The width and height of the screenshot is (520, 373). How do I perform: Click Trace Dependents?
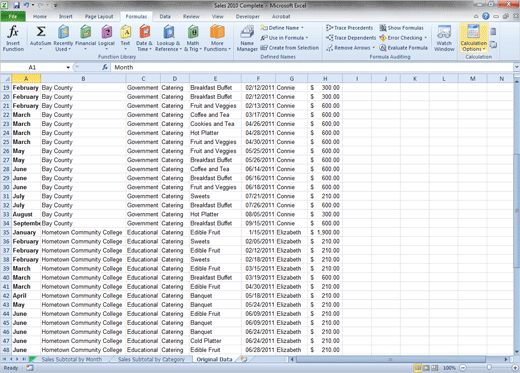coord(351,38)
